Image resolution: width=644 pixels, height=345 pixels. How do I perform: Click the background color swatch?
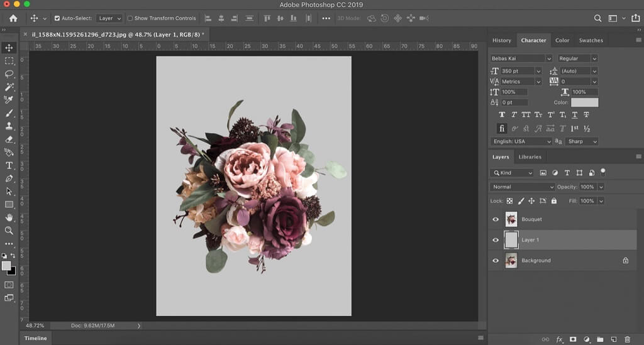(13, 271)
